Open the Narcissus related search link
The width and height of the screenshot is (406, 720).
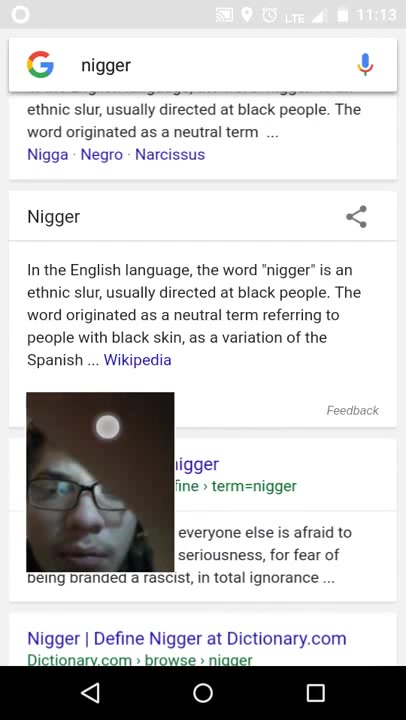[x=170, y=154]
